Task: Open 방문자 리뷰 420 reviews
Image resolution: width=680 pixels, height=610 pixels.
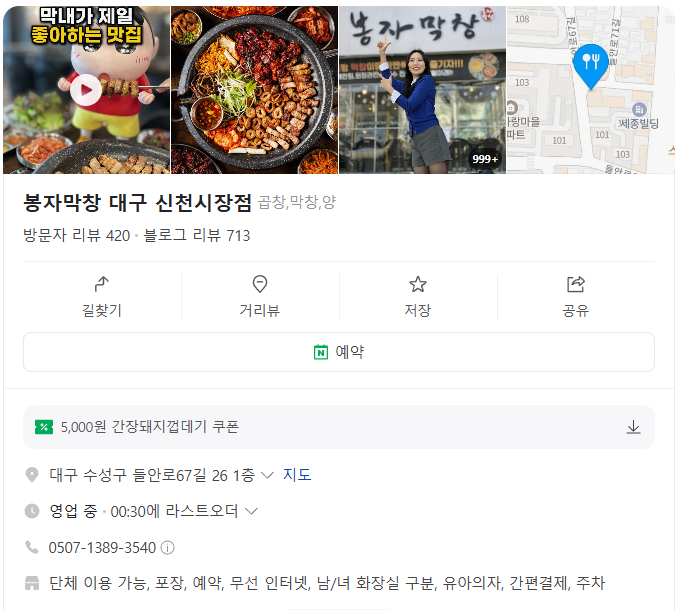Action: [76, 235]
